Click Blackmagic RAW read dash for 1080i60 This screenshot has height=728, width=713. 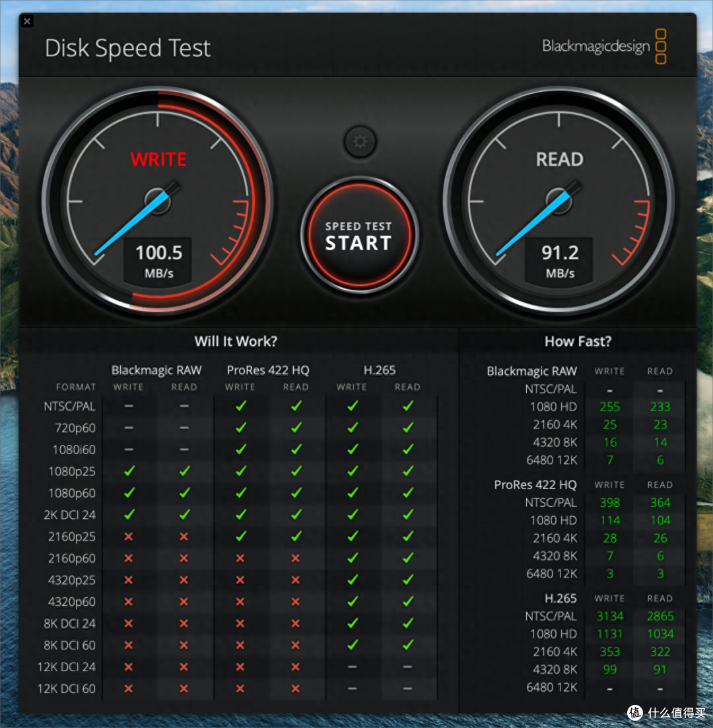click(184, 449)
